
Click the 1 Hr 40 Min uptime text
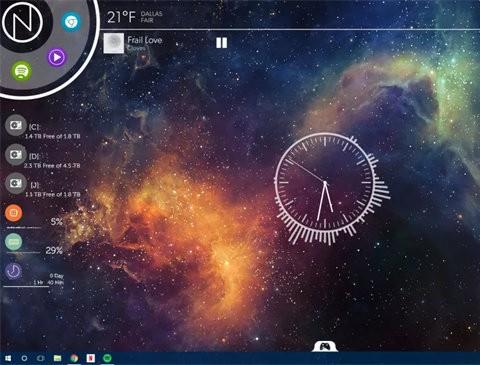click(x=48, y=283)
